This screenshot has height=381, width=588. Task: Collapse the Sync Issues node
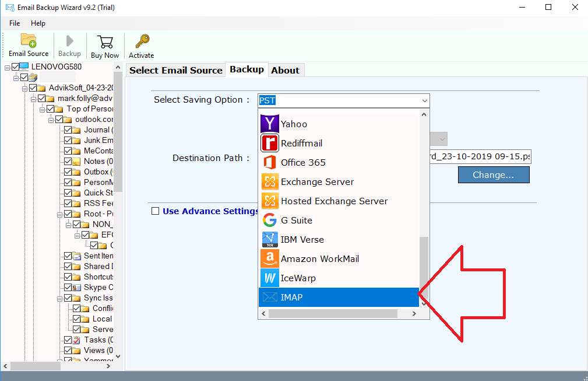point(59,299)
